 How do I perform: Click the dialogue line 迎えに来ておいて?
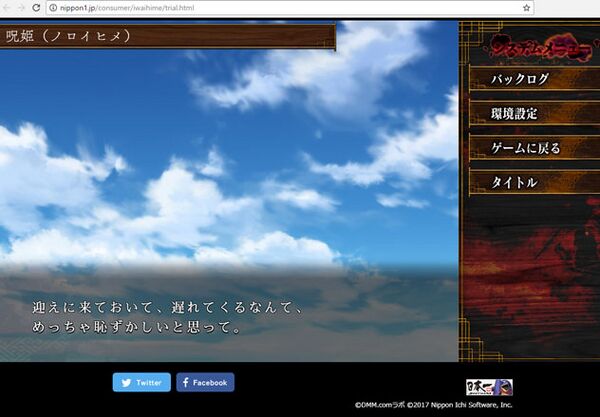click(167, 308)
